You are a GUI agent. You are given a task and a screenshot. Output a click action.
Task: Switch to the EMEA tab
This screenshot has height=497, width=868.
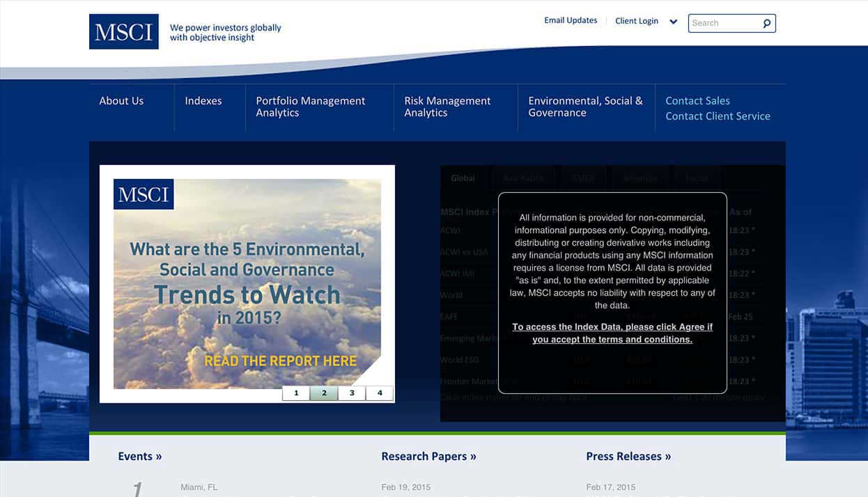click(584, 177)
